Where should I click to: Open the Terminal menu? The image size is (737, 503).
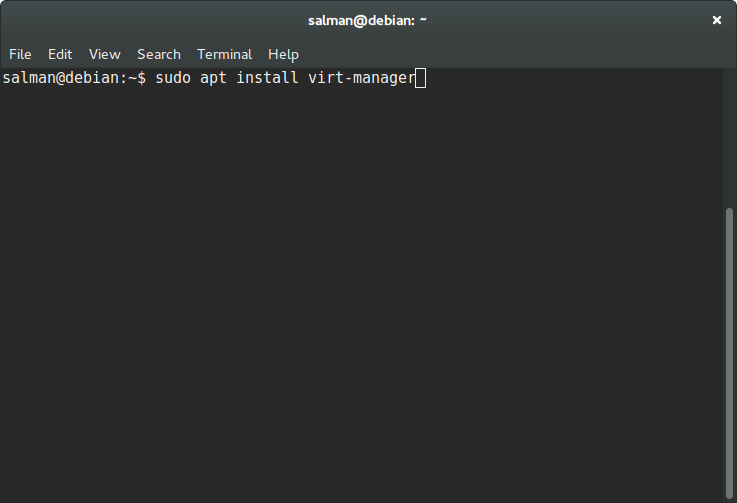point(224,55)
